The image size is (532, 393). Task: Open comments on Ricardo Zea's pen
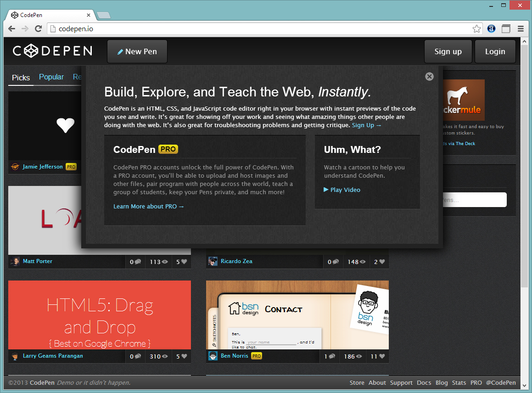pos(333,262)
